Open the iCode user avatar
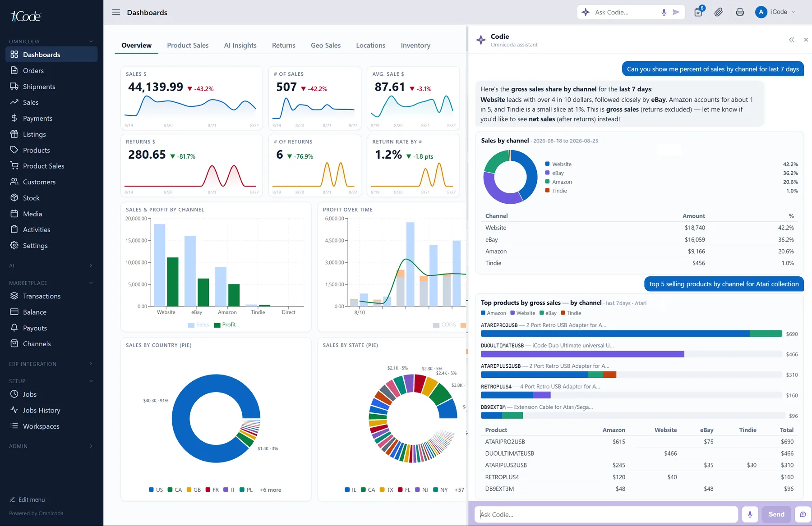This screenshot has width=812, height=526. 761,12
